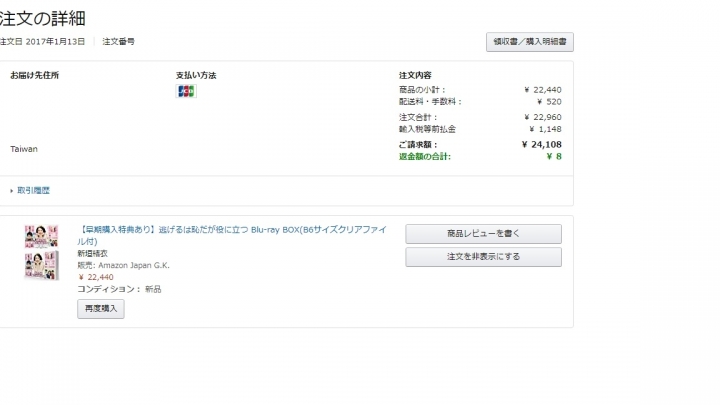Click the JCB credit card icon

tap(186, 91)
